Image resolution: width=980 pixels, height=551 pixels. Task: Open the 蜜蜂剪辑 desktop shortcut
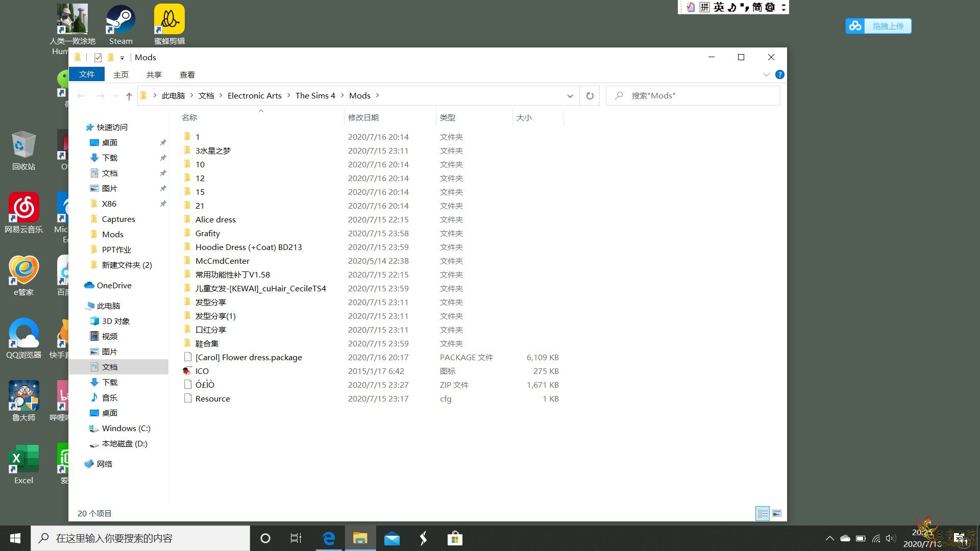click(x=169, y=24)
